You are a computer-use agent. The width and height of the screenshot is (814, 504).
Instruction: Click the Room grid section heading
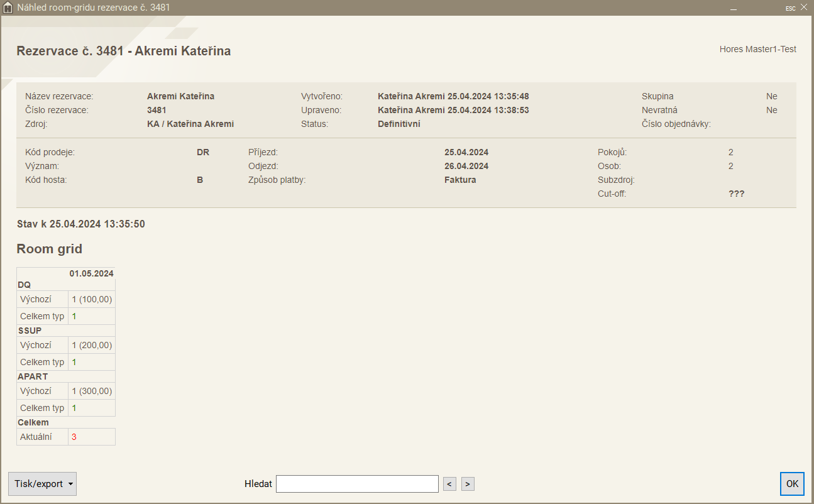49,249
